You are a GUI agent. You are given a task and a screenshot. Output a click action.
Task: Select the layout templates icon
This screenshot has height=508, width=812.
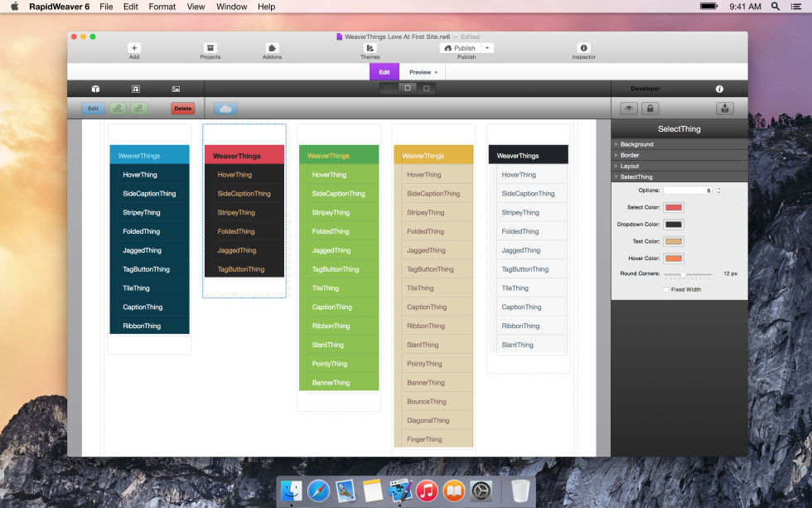(136, 89)
